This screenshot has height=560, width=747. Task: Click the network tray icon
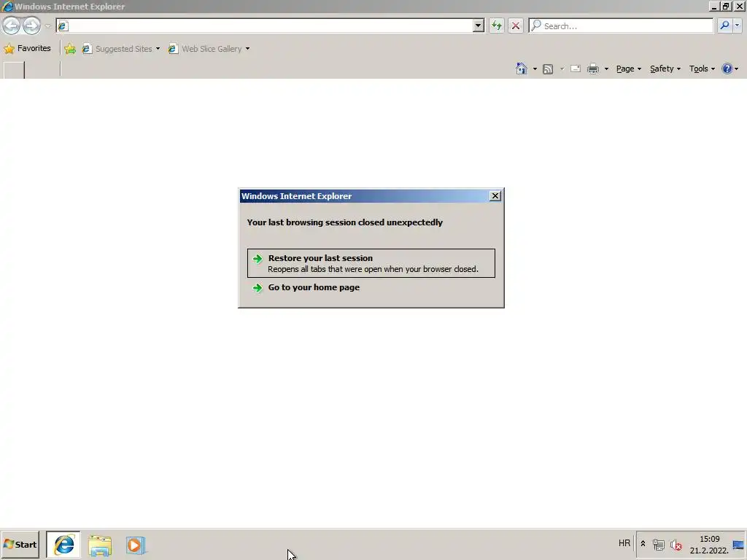point(659,544)
